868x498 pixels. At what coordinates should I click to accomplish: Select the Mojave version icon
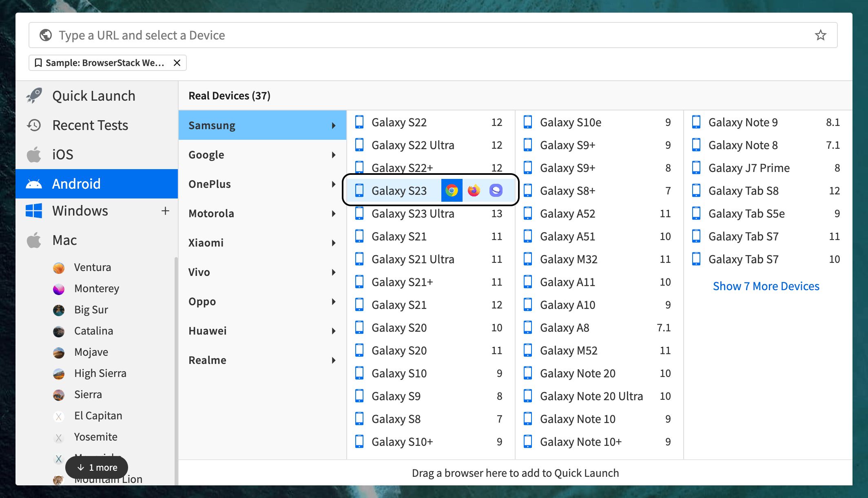[59, 352]
